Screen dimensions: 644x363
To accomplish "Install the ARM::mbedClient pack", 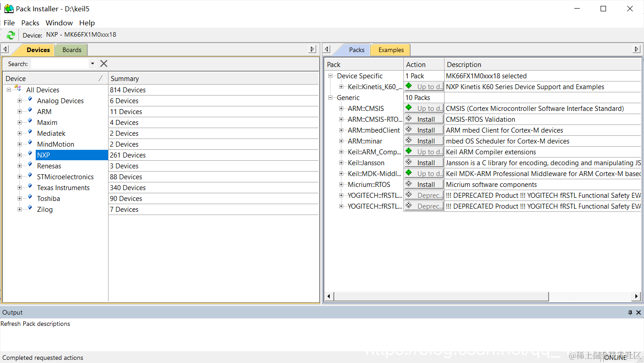I will click(x=424, y=130).
